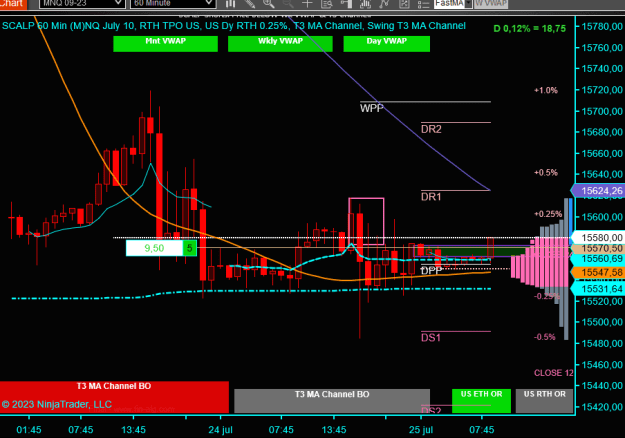Click the 15560,69 cyan price marker
625x438 pixels.
(x=599, y=259)
